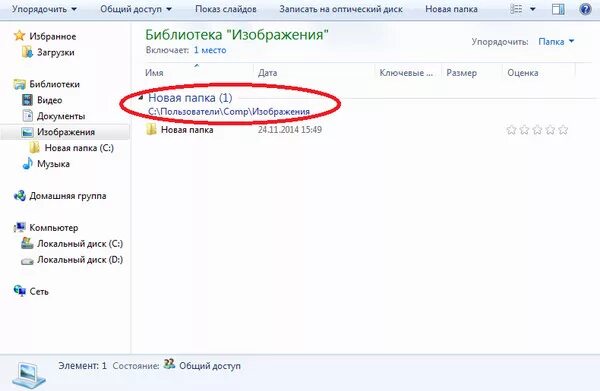The height and width of the screenshot is (391, 600).
Task: Click the Музыка note icon
Action: pyautogui.click(x=27, y=164)
